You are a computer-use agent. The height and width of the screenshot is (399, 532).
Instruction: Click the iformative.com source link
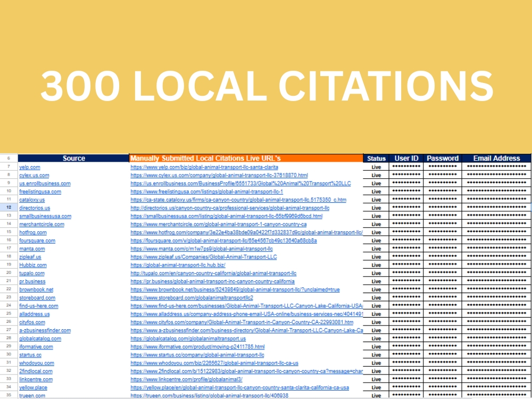[36, 346]
